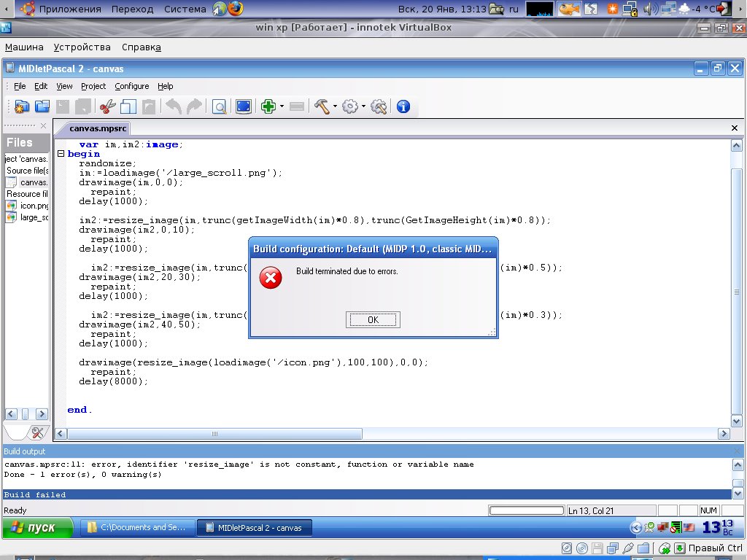The height and width of the screenshot is (560, 747).
Task: Open the gear-and-wrench settings icon
Action: 378,106
